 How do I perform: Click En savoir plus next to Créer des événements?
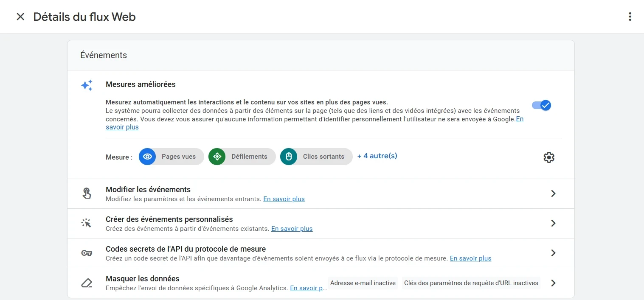292,228
